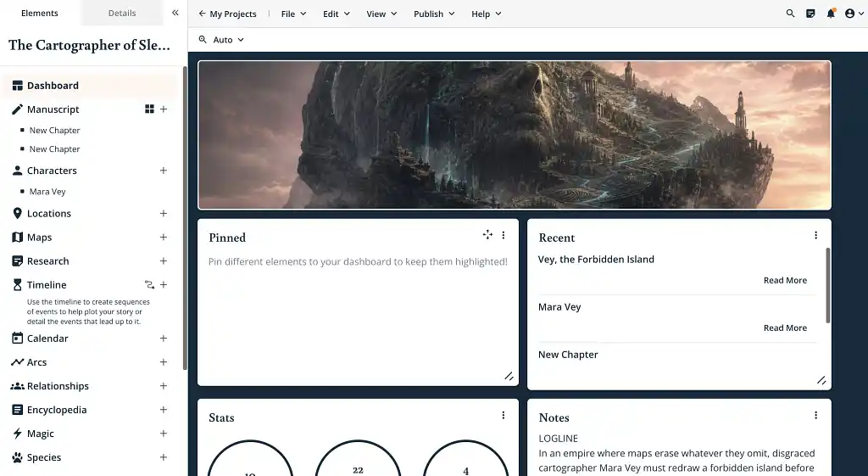Open the messages icon in top bar
The width and height of the screenshot is (868, 476).
pyautogui.click(x=810, y=14)
